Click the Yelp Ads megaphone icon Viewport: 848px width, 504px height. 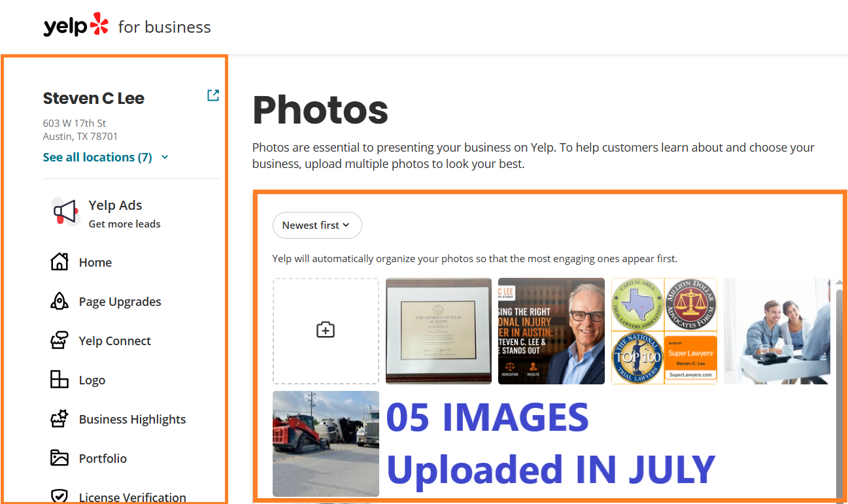65,212
